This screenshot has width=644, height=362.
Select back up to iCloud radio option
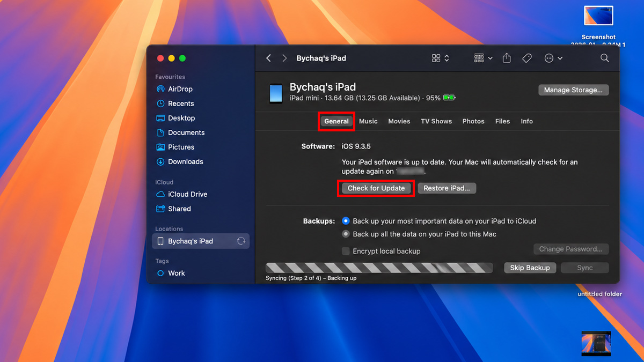click(x=346, y=221)
